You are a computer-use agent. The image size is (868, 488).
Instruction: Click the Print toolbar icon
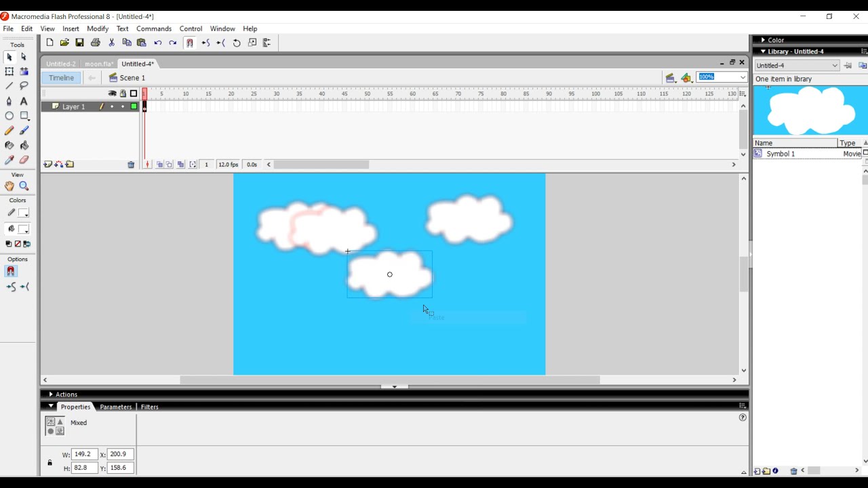[x=96, y=43]
